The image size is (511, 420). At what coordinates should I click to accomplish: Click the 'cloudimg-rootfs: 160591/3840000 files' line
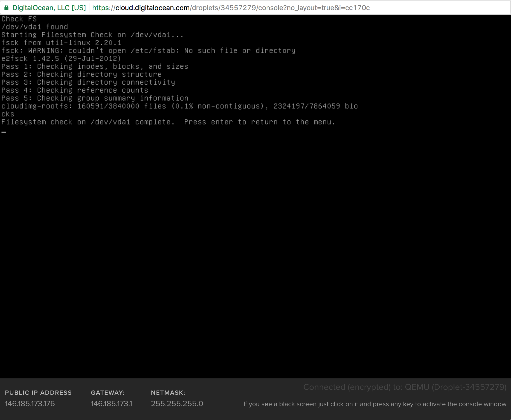[180, 106]
